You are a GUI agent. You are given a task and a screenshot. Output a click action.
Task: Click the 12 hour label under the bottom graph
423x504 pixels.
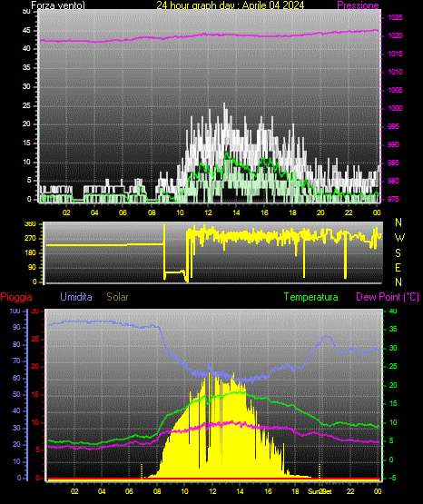click(x=212, y=491)
